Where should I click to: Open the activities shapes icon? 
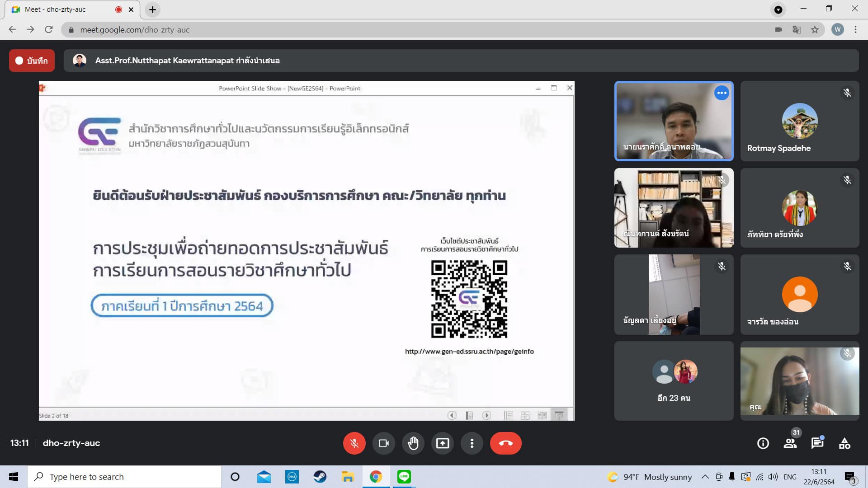point(844,443)
